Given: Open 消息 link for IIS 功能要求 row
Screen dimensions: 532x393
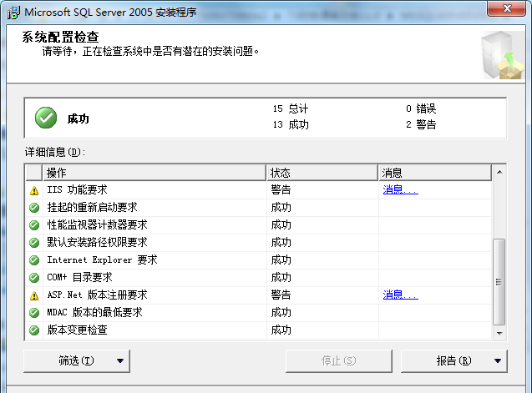Looking at the screenshot, I should [400, 189].
